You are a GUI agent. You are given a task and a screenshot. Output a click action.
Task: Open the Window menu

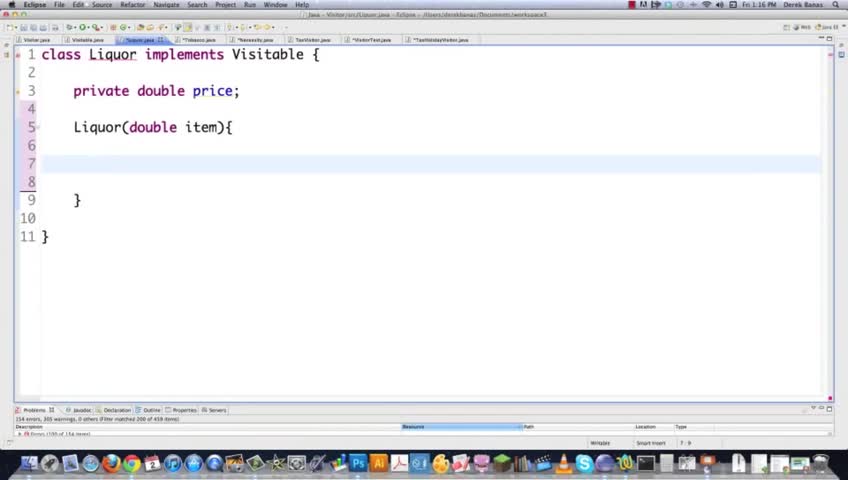[x=275, y=4]
